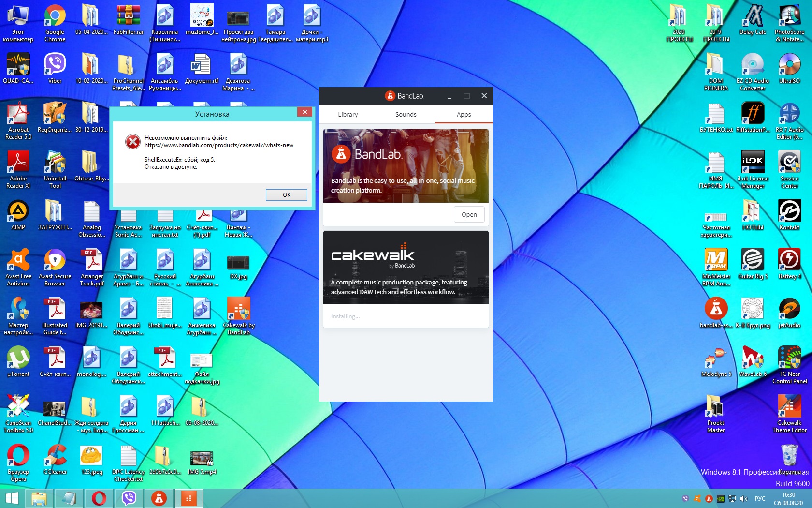Select the Uninstall Tool shortcut
The image size is (812, 508).
55,169
